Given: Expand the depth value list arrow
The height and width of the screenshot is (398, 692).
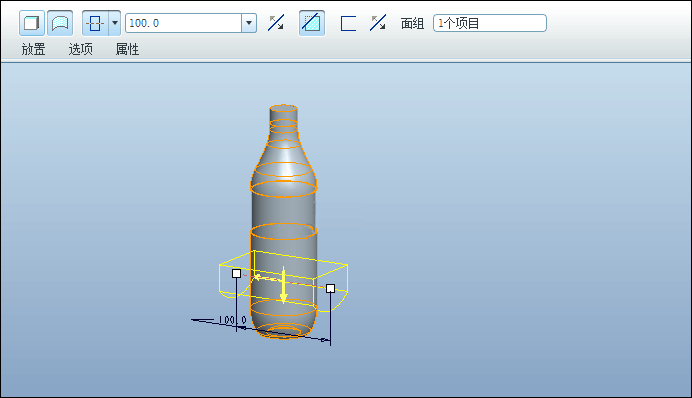Looking at the screenshot, I should 249,23.
